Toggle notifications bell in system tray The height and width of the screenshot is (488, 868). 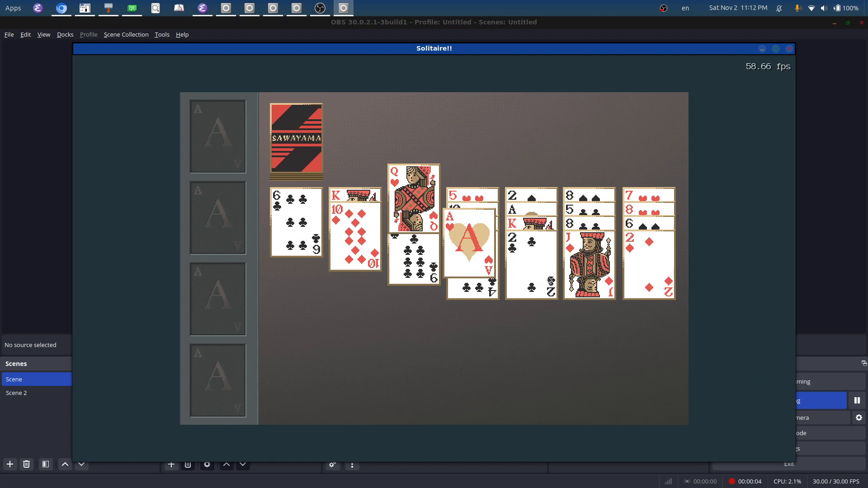tap(779, 8)
